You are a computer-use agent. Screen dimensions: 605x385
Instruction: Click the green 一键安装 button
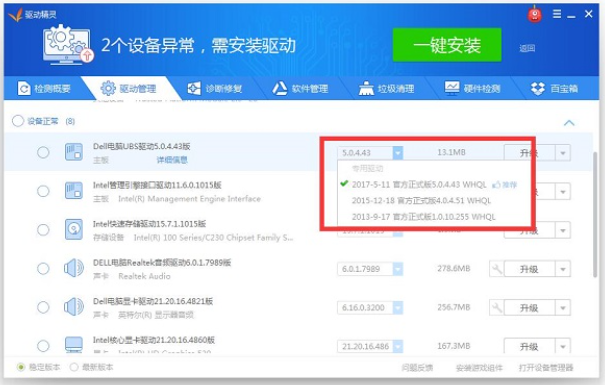pos(447,45)
